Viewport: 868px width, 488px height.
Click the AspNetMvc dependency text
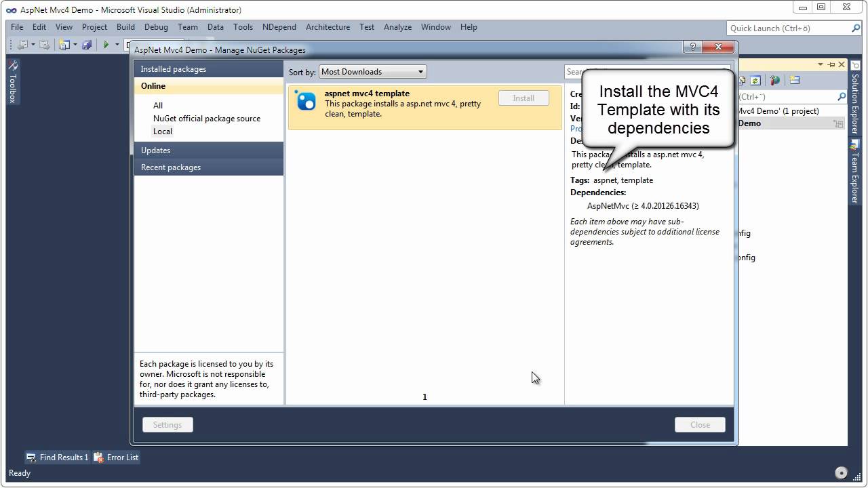point(643,206)
